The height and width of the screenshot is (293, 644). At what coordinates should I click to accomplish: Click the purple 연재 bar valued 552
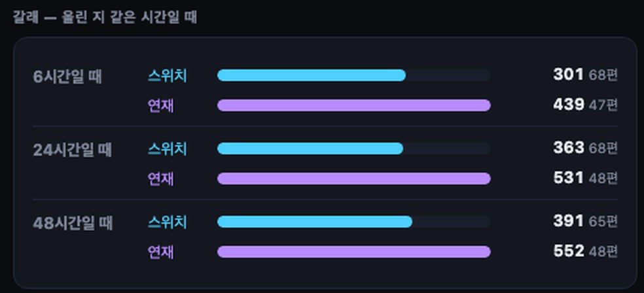tap(353, 252)
